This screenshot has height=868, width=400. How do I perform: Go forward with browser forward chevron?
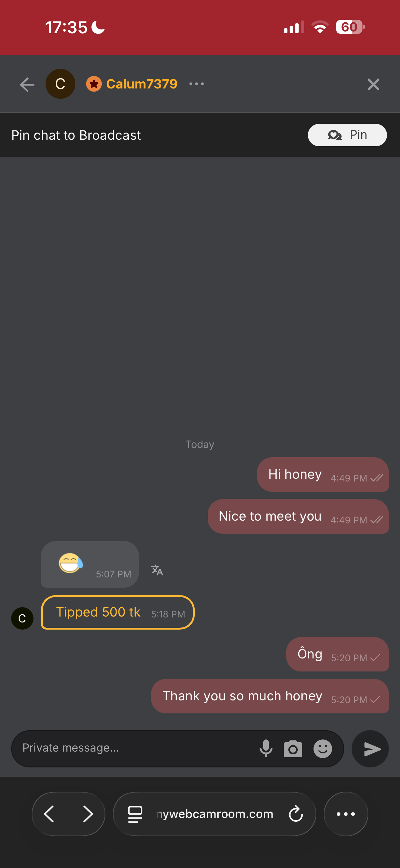tap(88, 814)
